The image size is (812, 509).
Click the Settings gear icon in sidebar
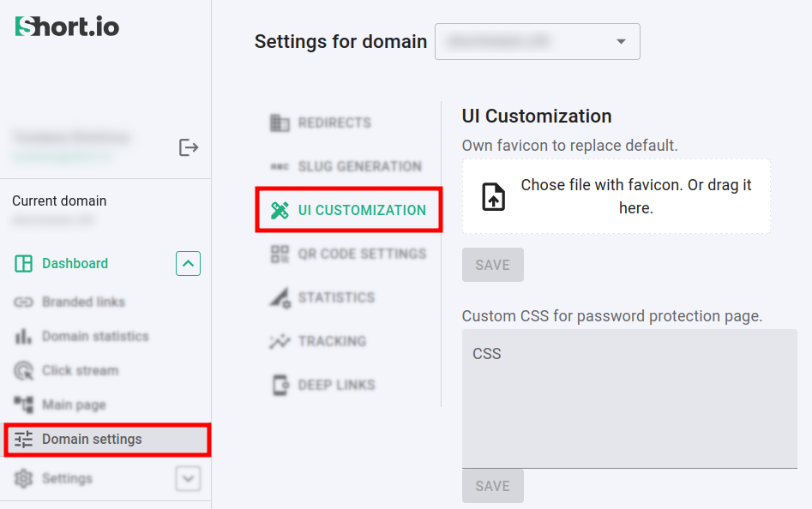coord(23,478)
